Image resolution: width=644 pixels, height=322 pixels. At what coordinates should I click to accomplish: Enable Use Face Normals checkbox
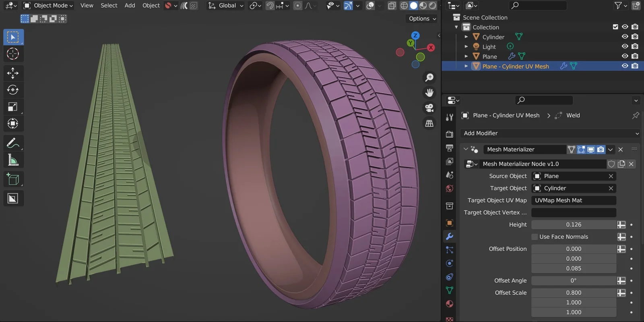pyautogui.click(x=535, y=237)
